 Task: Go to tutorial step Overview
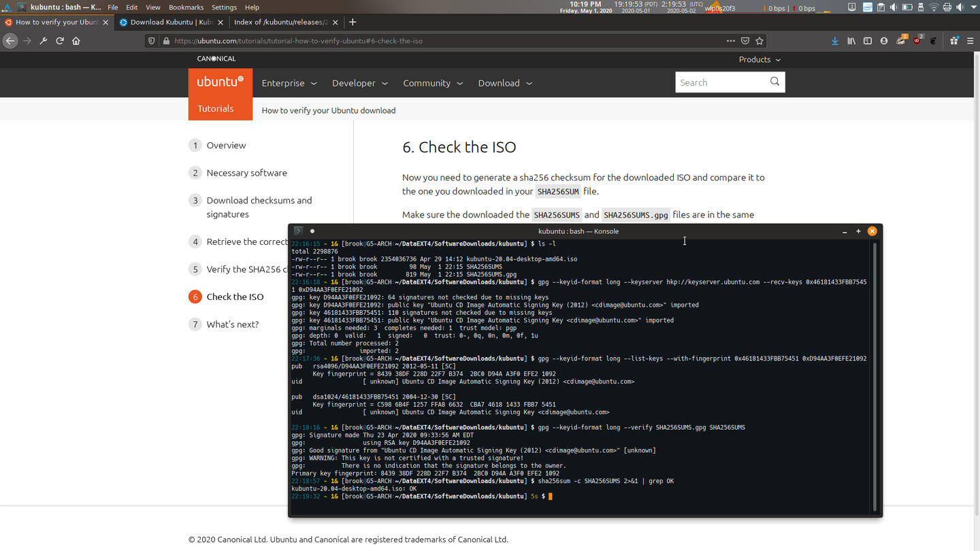tap(226, 145)
